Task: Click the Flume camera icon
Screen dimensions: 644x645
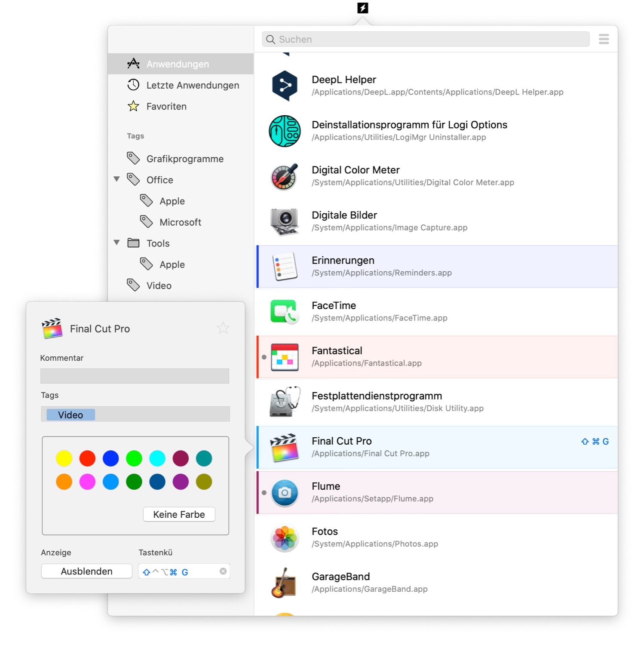Action: (284, 492)
